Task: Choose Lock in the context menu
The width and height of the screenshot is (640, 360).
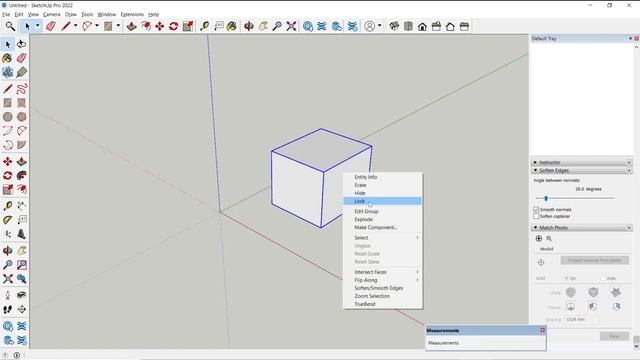Action: [x=382, y=201]
